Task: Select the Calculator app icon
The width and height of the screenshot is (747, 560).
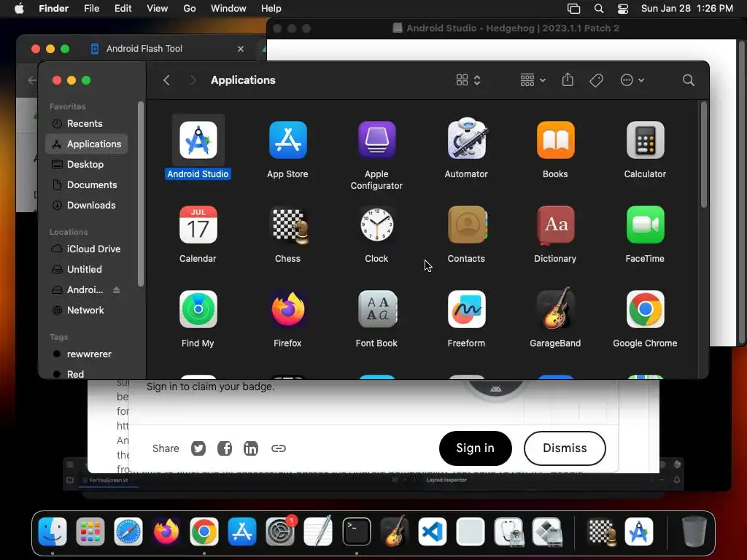Action: [645, 140]
